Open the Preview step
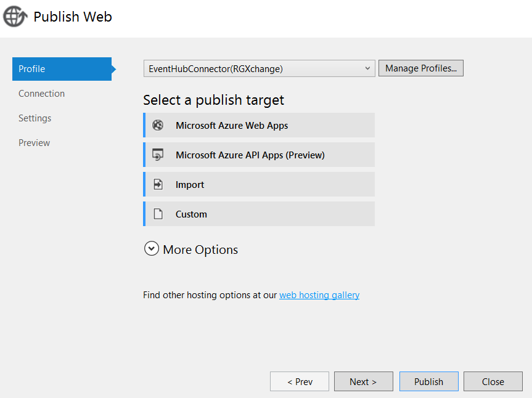Image resolution: width=532 pixels, height=398 pixels. [x=34, y=143]
